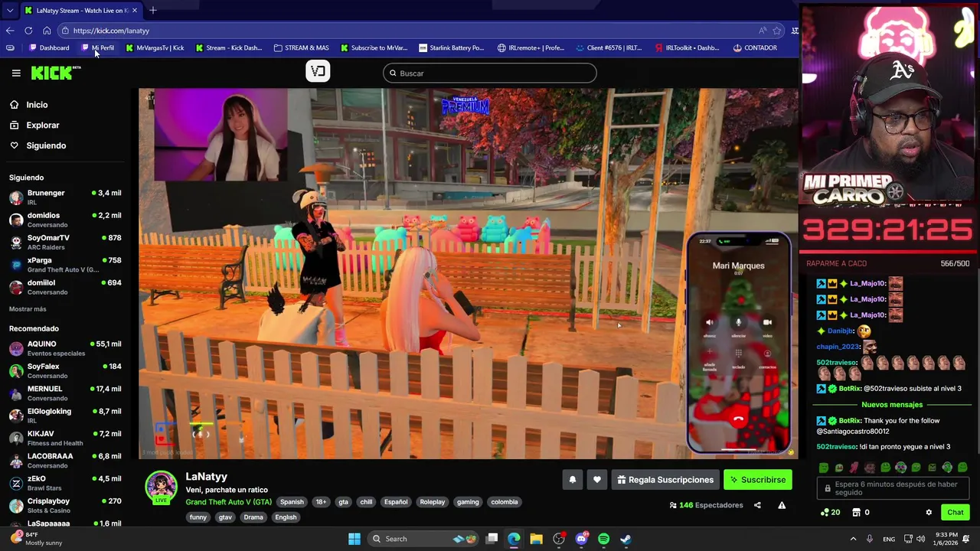This screenshot has width=980, height=551.
Task: Share the stream with share icon
Action: coord(757,505)
